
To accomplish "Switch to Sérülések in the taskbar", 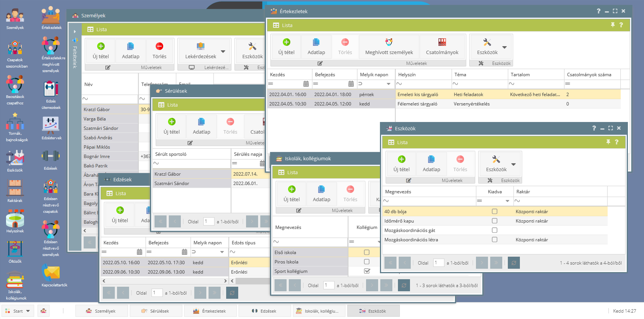I will (155, 311).
